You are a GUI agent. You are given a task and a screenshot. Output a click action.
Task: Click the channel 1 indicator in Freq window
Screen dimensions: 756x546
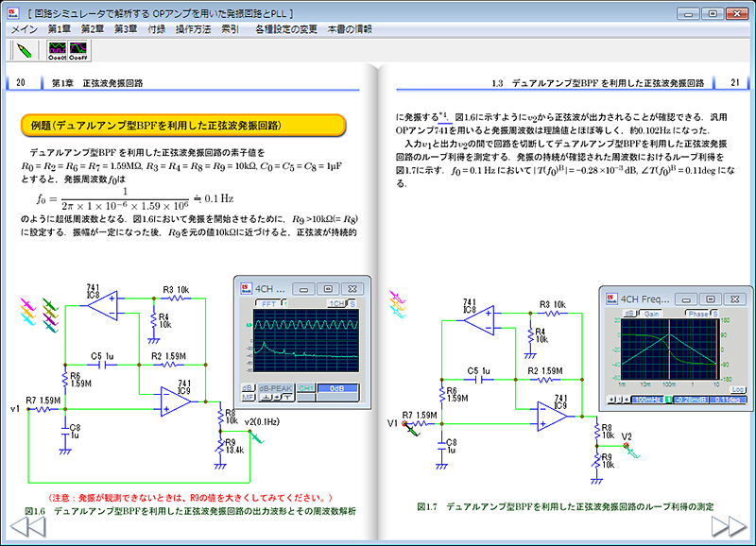[x=669, y=400]
